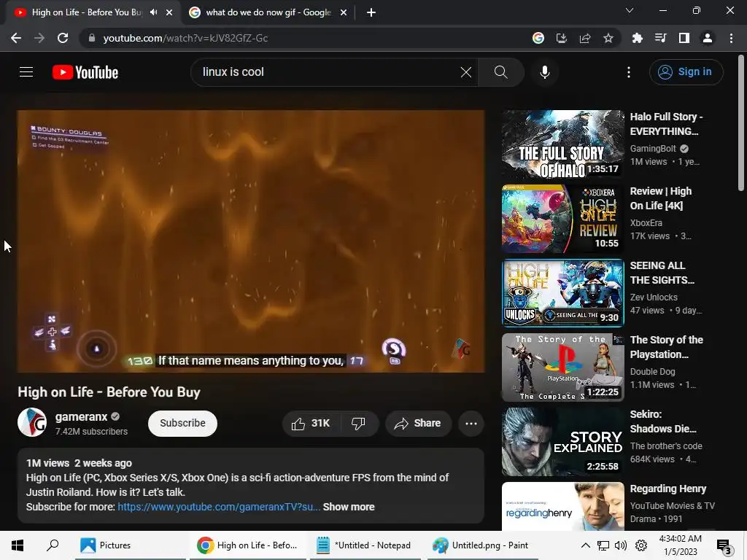The image size is (747, 560).
Task: Click the YouTube search magnifier button
Action: pyautogui.click(x=500, y=72)
